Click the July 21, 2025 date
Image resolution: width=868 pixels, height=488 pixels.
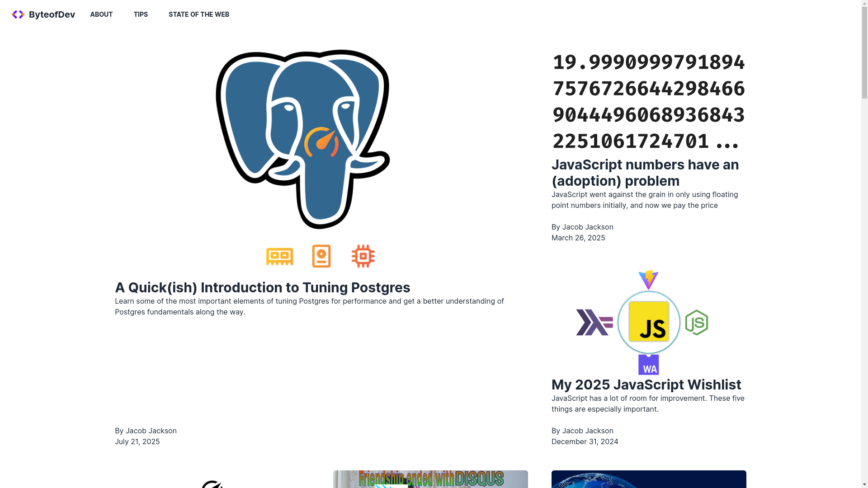[x=137, y=441]
